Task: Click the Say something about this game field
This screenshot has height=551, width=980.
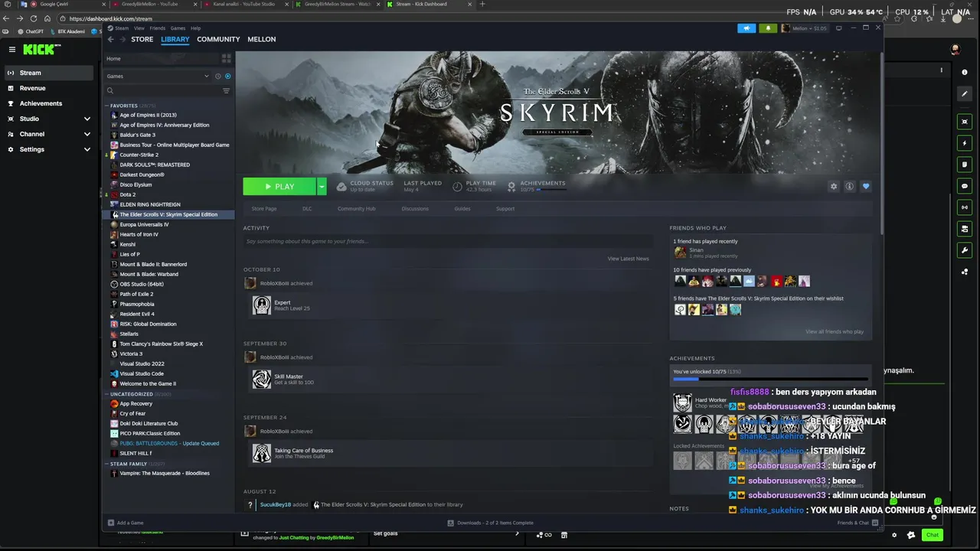Action: (x=448, y=241)
